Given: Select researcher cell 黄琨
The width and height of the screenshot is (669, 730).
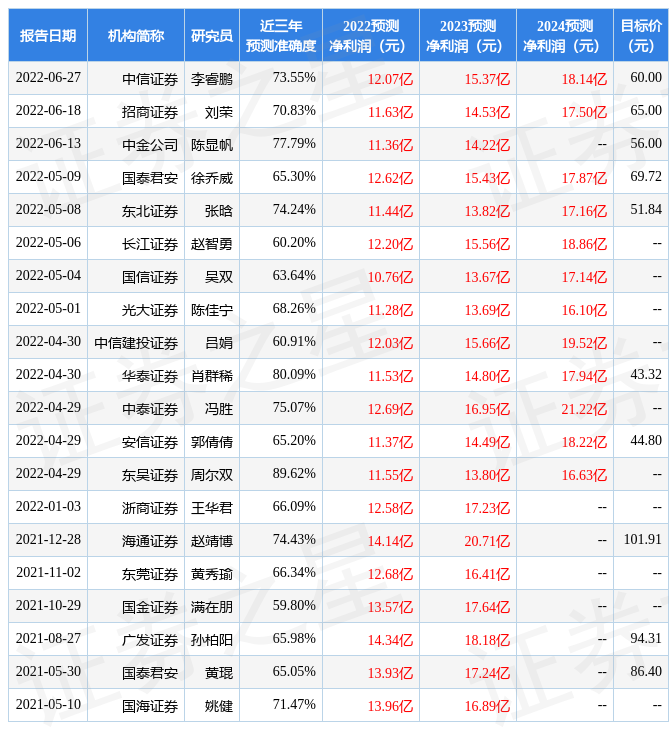Looking at the screenshot, I should coord(219,674).
